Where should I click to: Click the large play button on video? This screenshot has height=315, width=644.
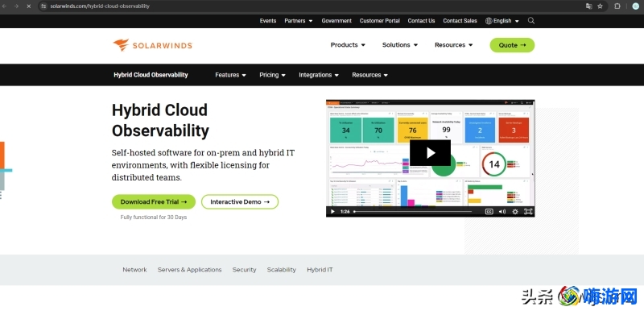click(430, 152)
